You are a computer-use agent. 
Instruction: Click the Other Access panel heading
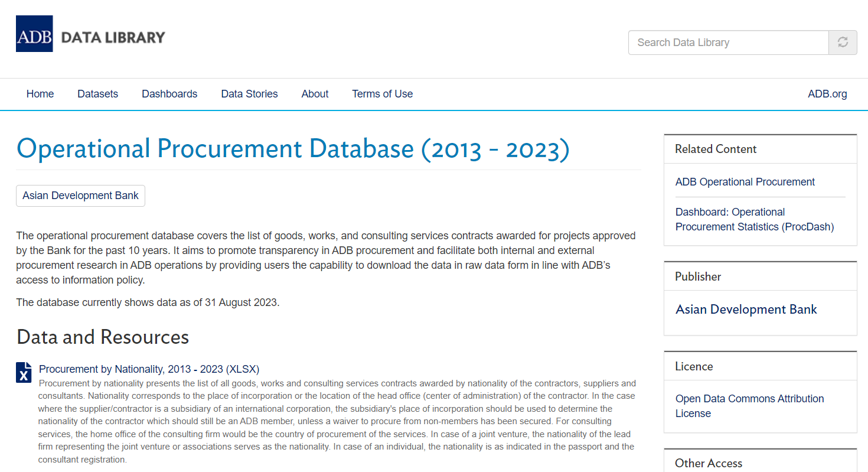pyautogui.click(x=709, y=463)
